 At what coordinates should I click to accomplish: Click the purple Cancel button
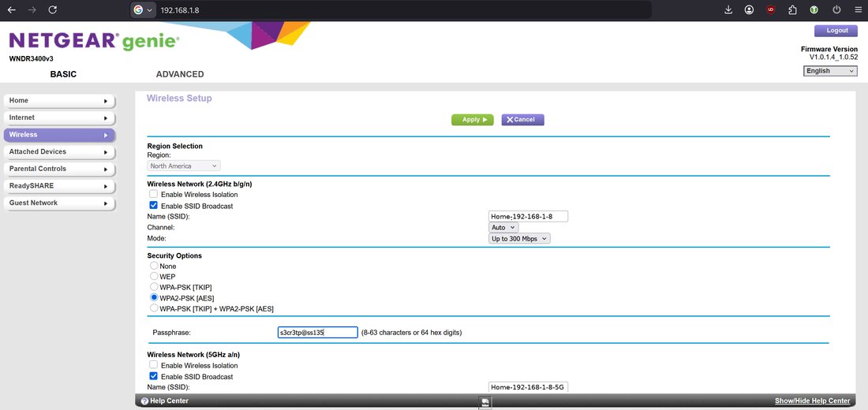coord(522,120)
